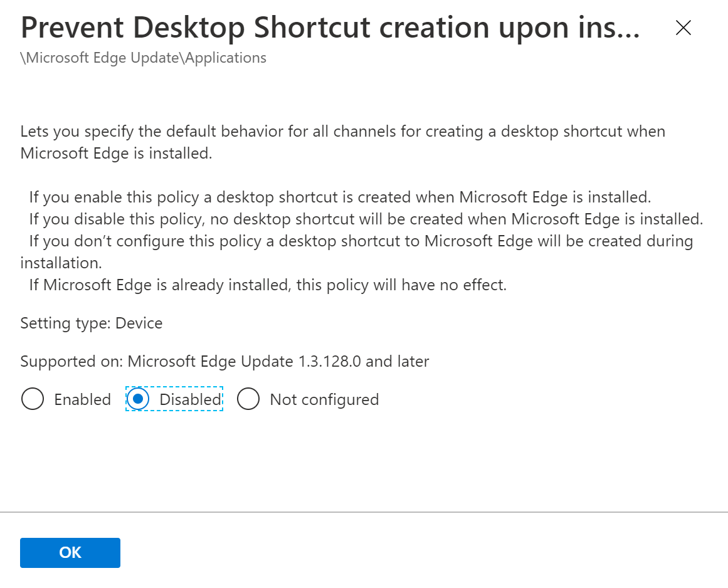Viewport: 728px width, 588px height.
Task: Click the Supported on version text
Action: pos(224,361)
